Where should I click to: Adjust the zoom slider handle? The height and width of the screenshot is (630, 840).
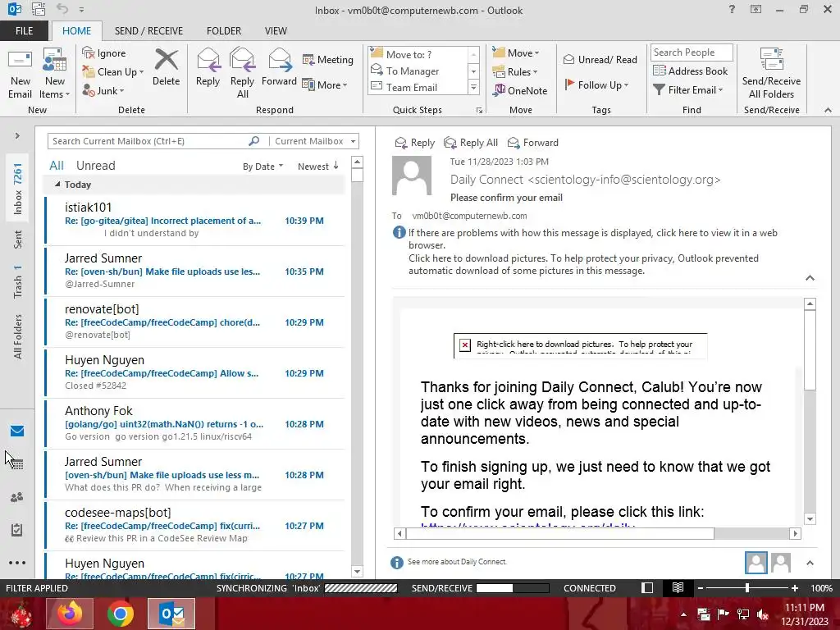[747, 587]
